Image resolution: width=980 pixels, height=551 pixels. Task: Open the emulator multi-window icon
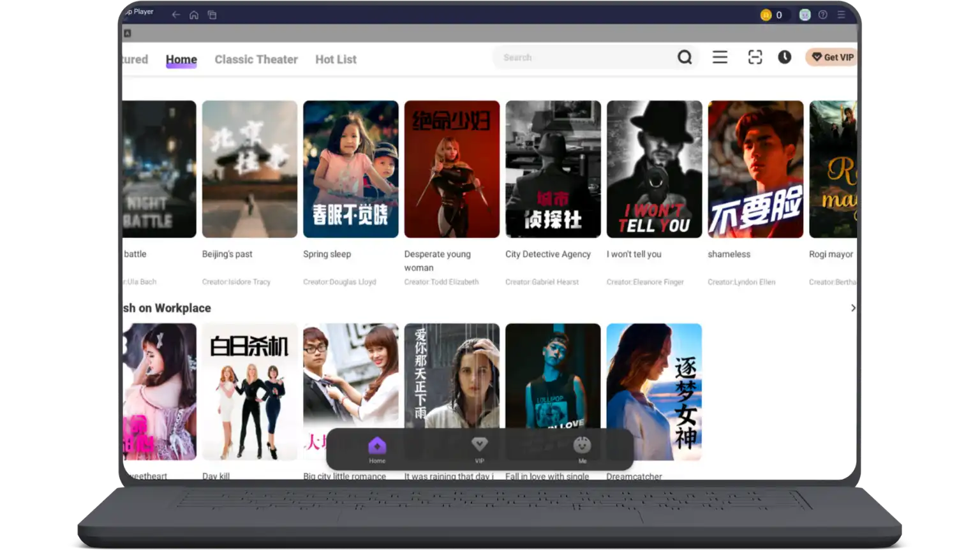[212, 15]
